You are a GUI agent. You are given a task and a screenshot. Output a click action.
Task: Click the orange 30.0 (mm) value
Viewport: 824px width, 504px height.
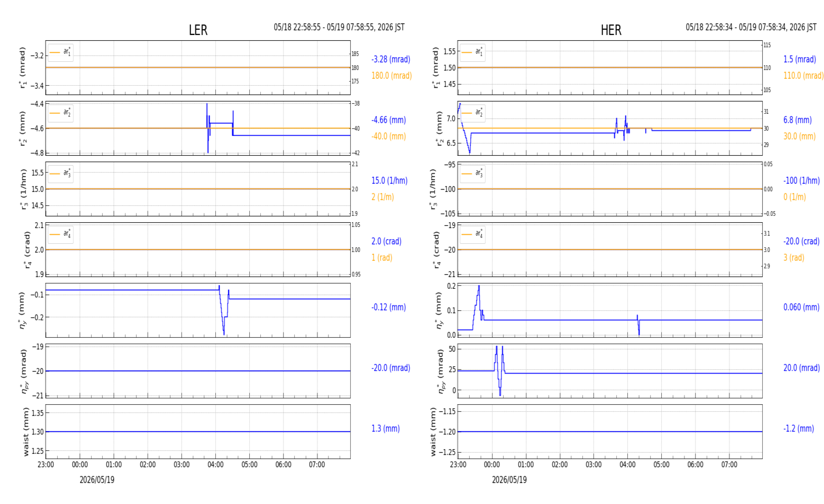click(799, 136)
